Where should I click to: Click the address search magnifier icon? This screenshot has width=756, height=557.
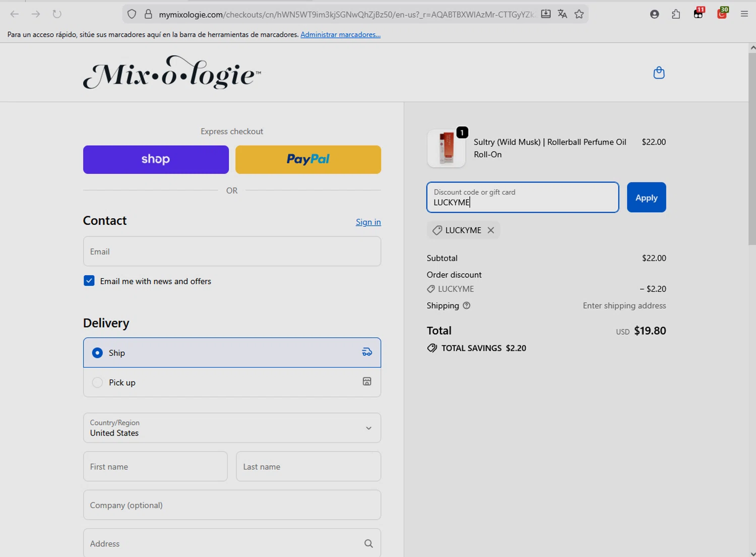coord(368,543)
